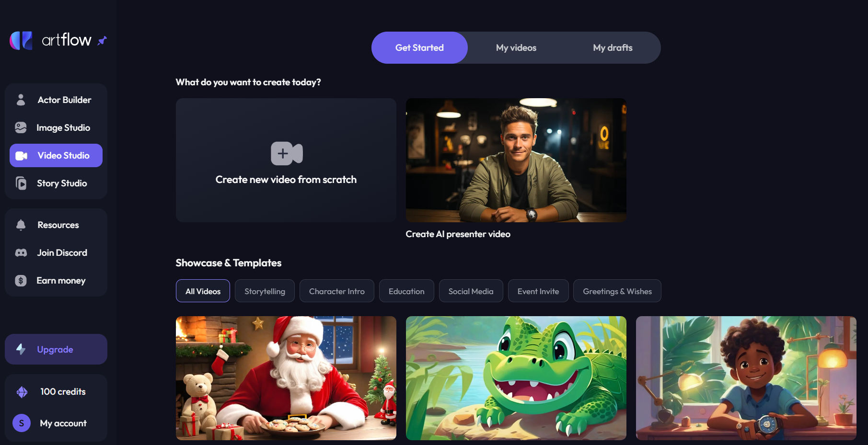Screen dimensions: 868x445
Task: Open the green crocodile template video
Action: (x=516, y=378)
